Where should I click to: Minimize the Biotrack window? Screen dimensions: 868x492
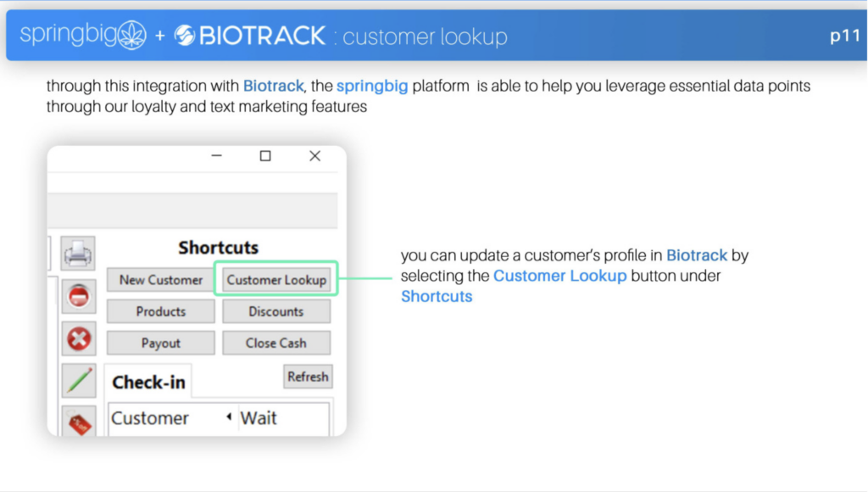pos(216,156)
